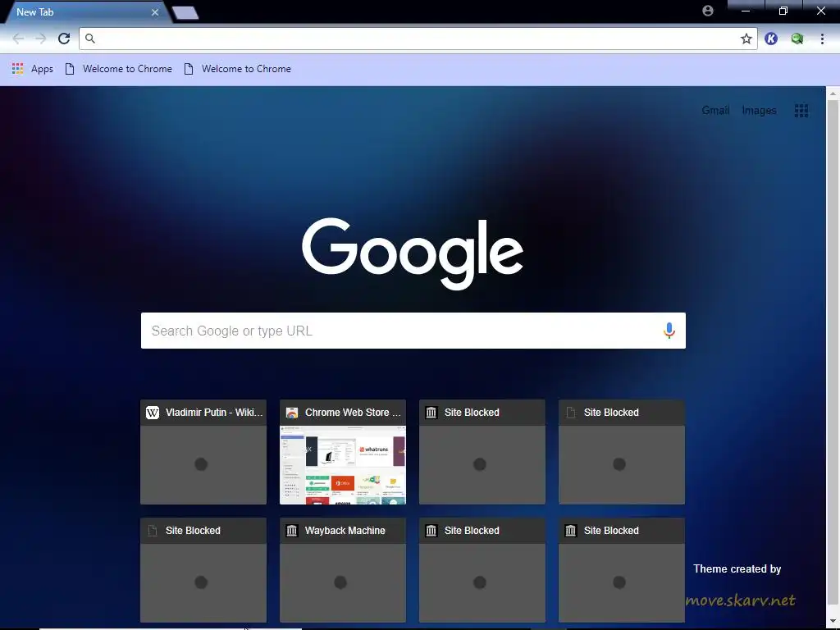Start voice search with the microphone
Image resolution: width=840 pixels, height=630 pixels.
tap(669, 331)
